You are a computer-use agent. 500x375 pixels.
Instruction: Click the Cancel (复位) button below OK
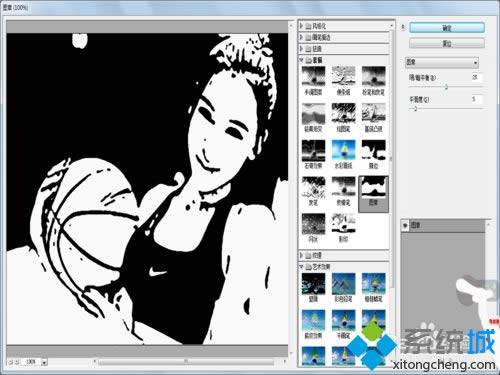[447, 44]
